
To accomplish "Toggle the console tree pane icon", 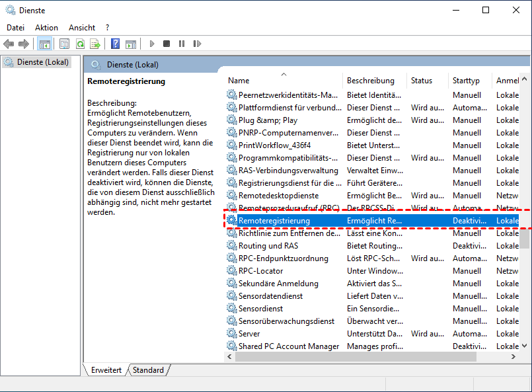I will click(45, 44).
